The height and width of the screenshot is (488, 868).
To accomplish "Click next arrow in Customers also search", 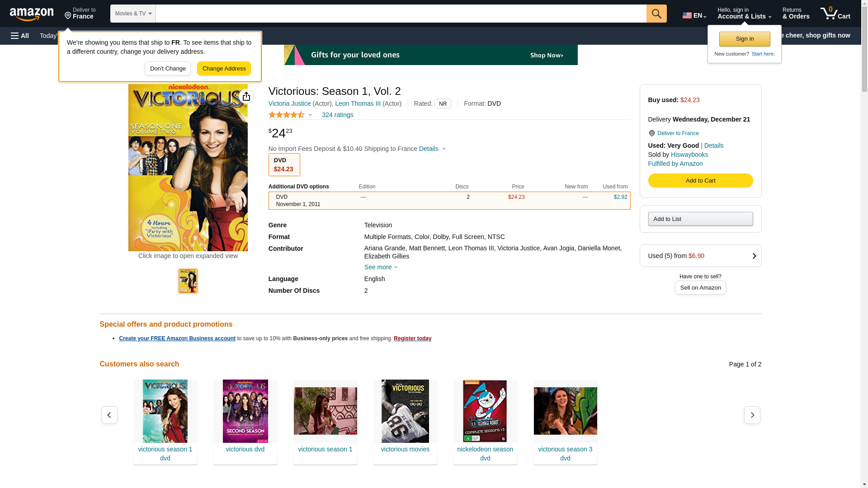I will click(752, 415).
